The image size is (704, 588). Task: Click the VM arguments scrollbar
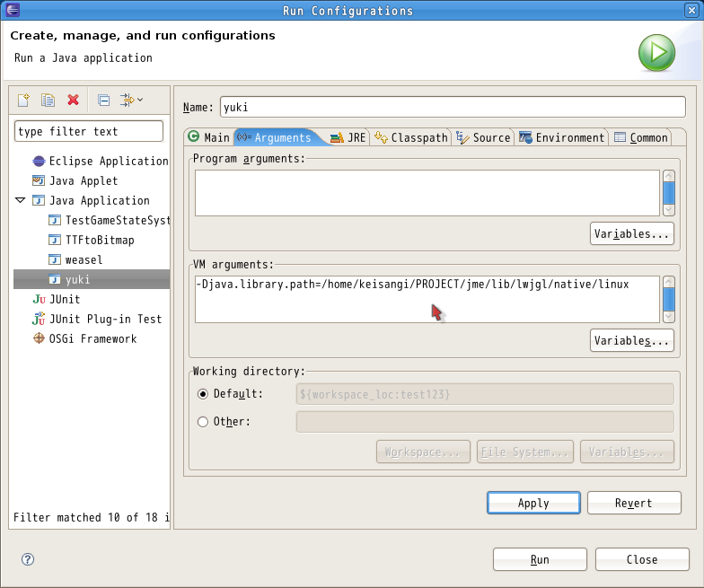[x=668, y=299]
